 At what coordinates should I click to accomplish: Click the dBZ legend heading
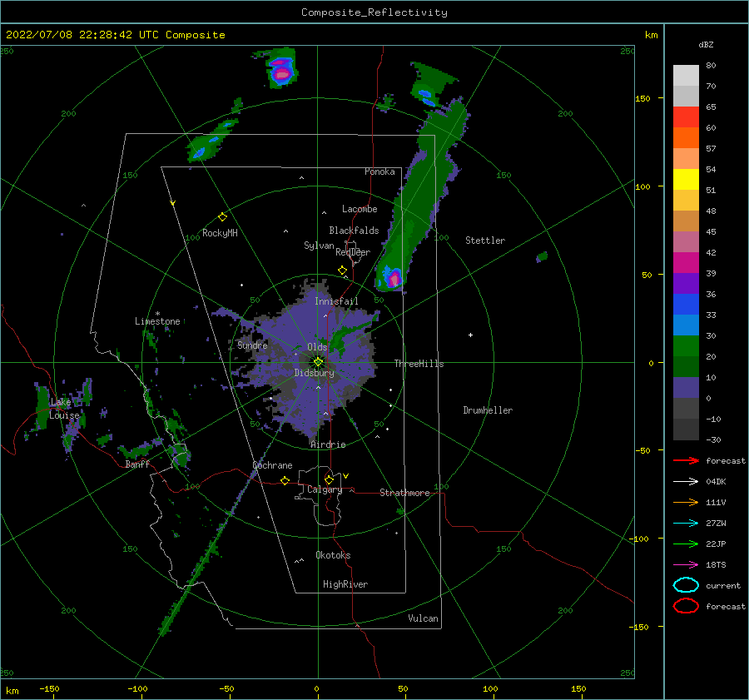(x=706, y=44)
